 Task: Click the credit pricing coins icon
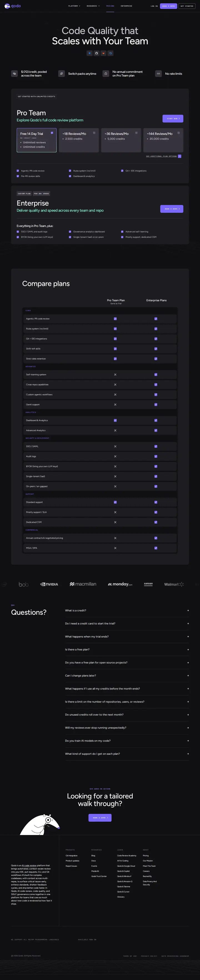[x=14, y=74]
